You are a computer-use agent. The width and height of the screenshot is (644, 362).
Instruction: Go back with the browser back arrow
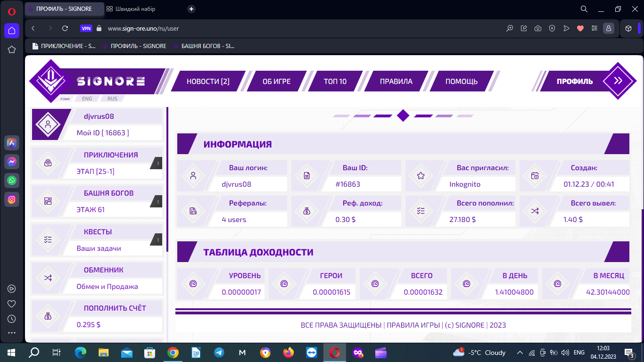pos(33,28)
